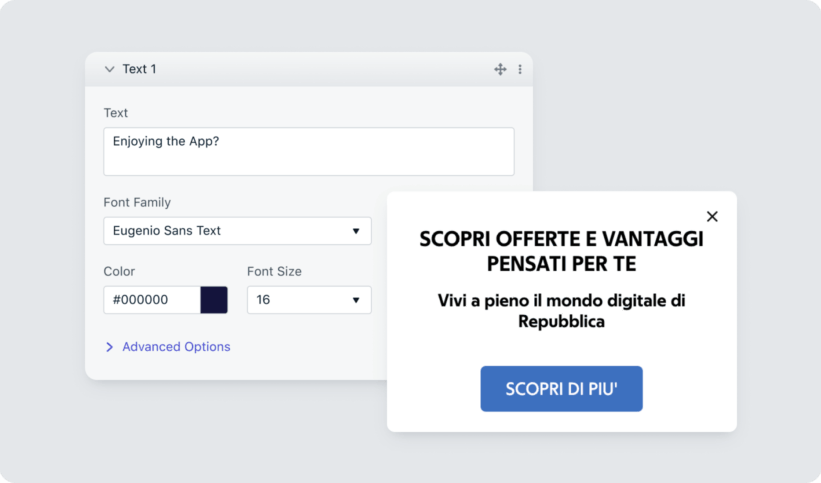The width and height of the screenshot is (821, 483).
Task: Click the move handle icon in Text 1 header
Action: pos(500,69)
